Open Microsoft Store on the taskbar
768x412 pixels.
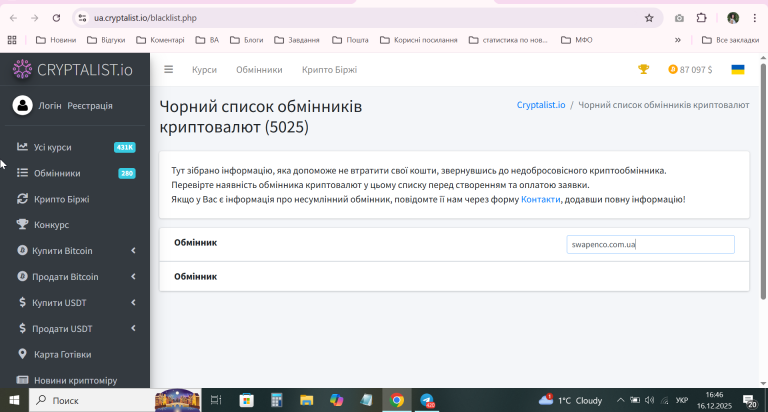click(246, 400)
